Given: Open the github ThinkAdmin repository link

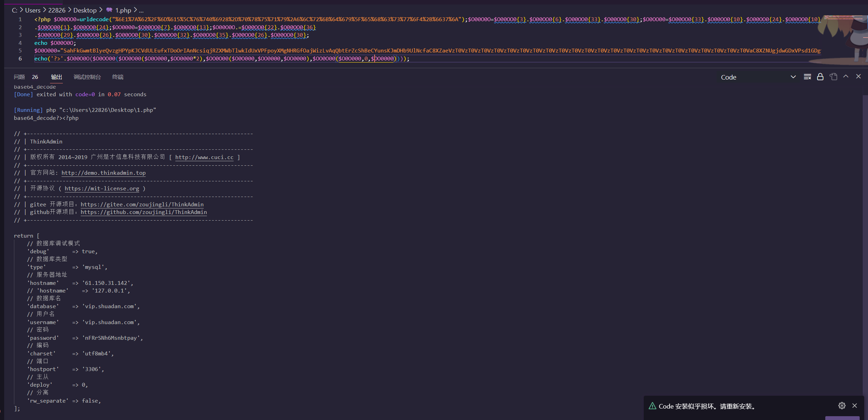Looking at the screenshot, I should [144, 212].
